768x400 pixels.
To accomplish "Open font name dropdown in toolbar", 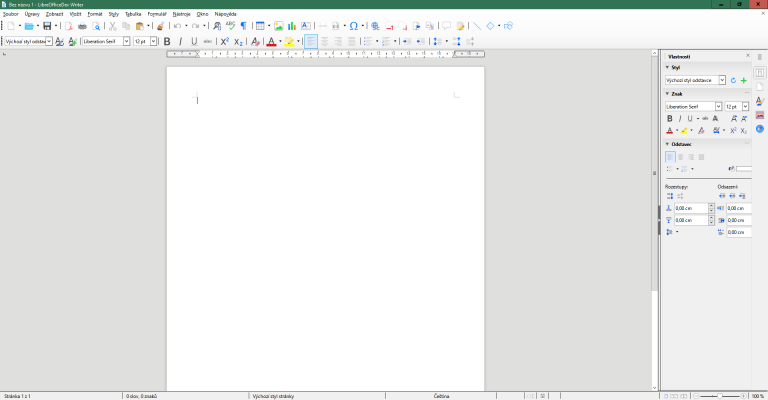I will [126, 42].
